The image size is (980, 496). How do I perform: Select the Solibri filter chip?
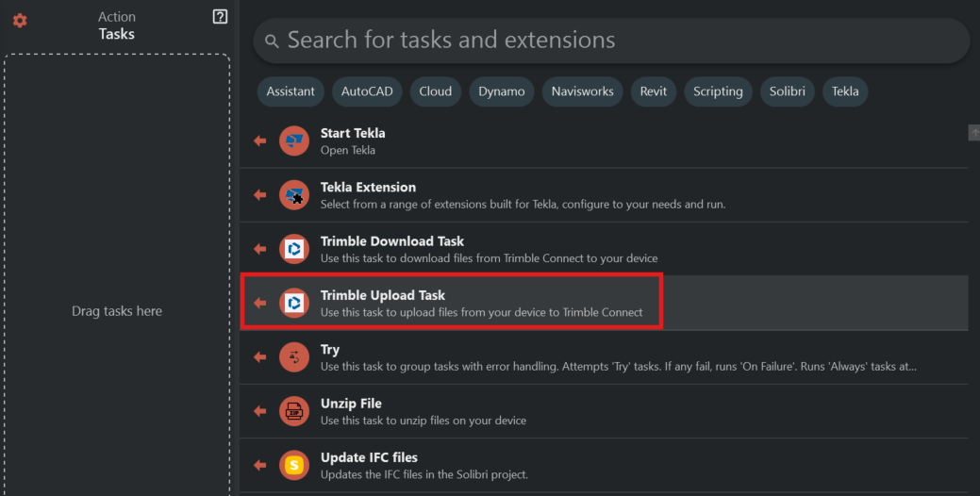pyautogui.click(x=787, y=91)
